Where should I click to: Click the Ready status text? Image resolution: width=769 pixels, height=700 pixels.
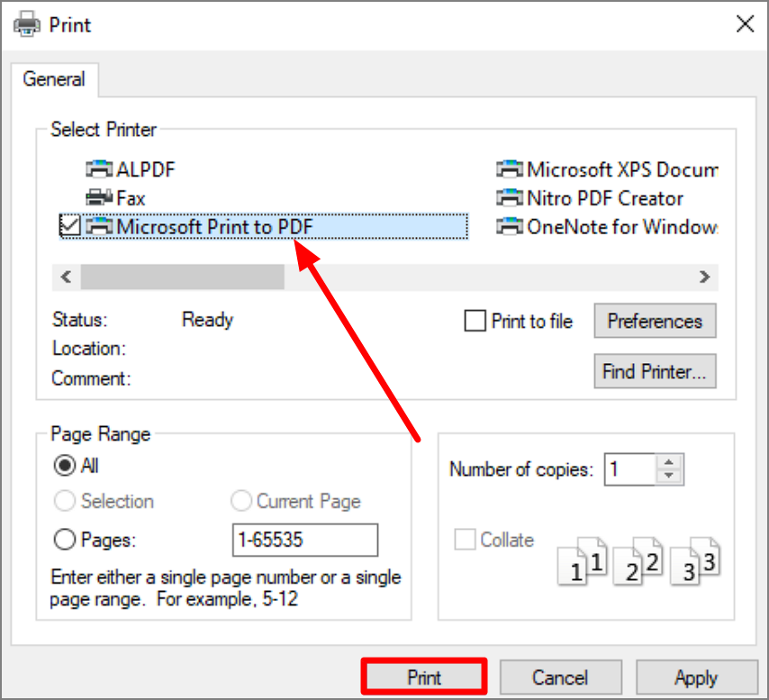tap(207, 320)
